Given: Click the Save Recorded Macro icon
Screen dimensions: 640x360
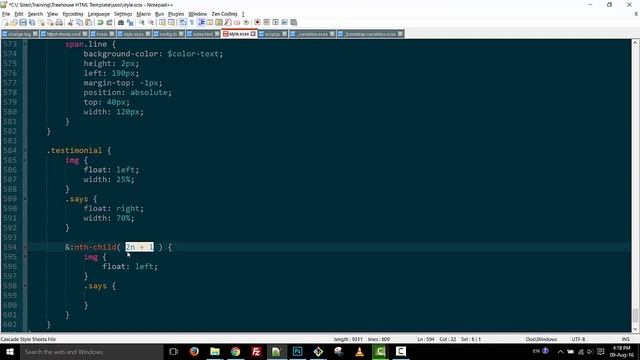Looking at the screenshot, I should [293, 22].
